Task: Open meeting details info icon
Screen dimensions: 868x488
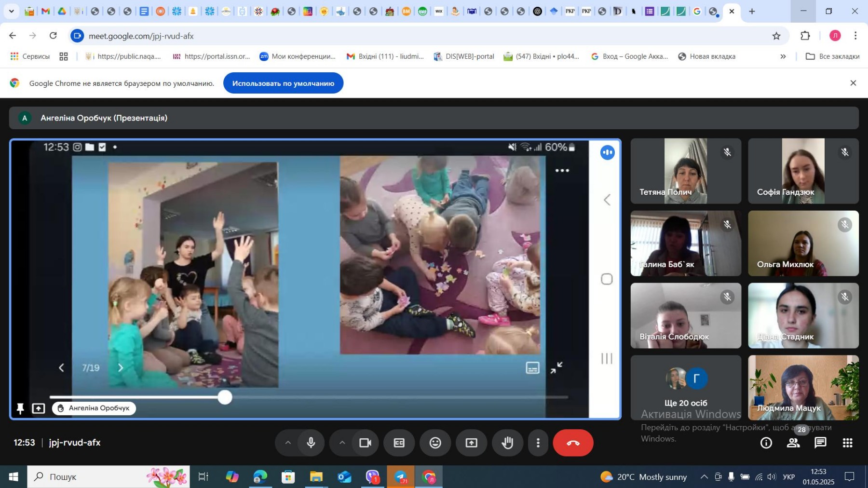Action: (x=766, y=443)
